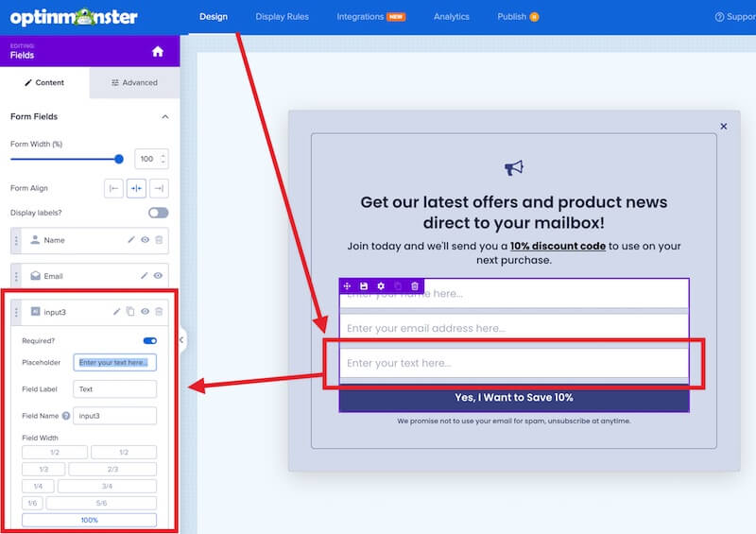Delete the input3 field
Image resolution: width=756 pixels, height=534 pixels.
(x=159, y=312)
